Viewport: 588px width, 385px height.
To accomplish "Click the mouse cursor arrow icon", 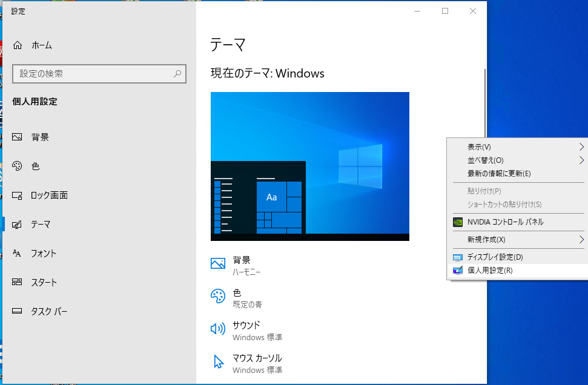I will 219,362.
